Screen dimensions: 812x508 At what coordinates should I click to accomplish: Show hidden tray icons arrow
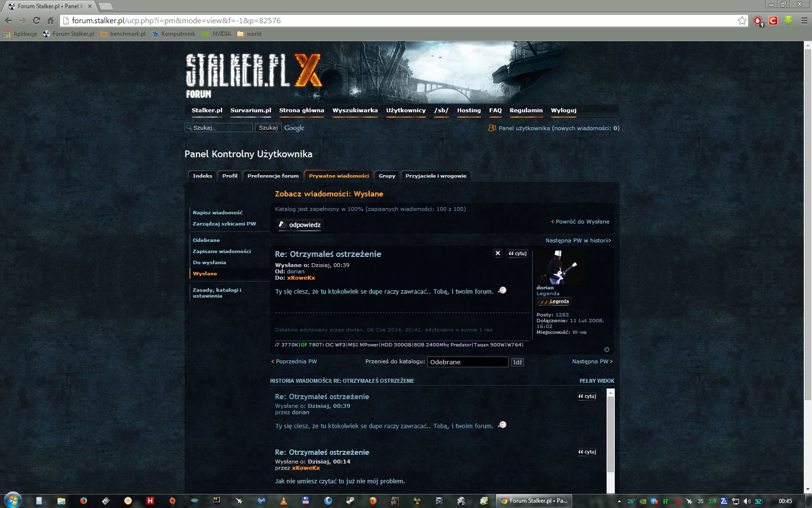pos(619,501)
